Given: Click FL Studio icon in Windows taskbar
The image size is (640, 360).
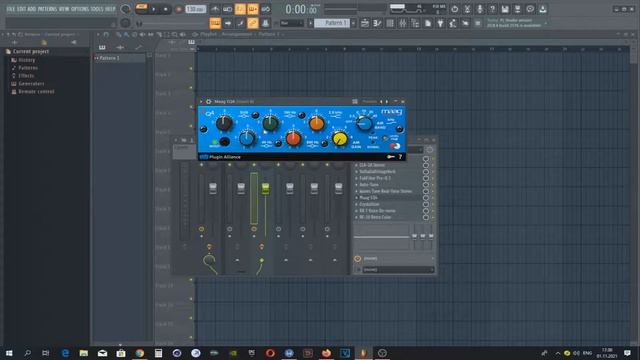Looking at the screenshot, I should pos(363,353).
